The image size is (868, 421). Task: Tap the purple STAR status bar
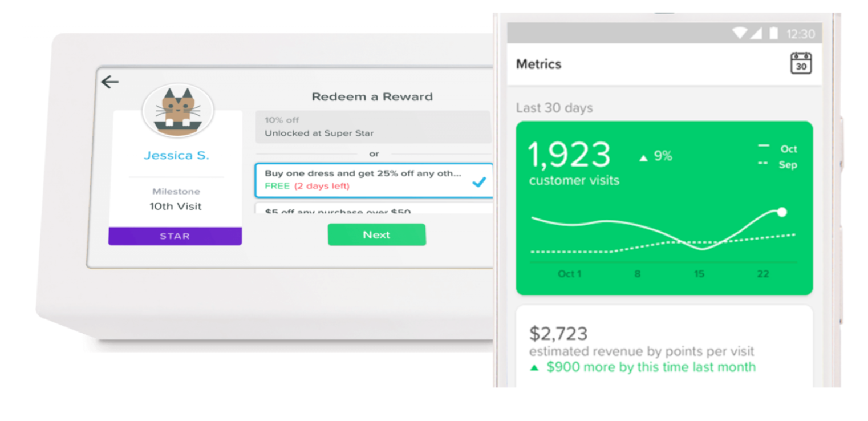tap(175, 236)
